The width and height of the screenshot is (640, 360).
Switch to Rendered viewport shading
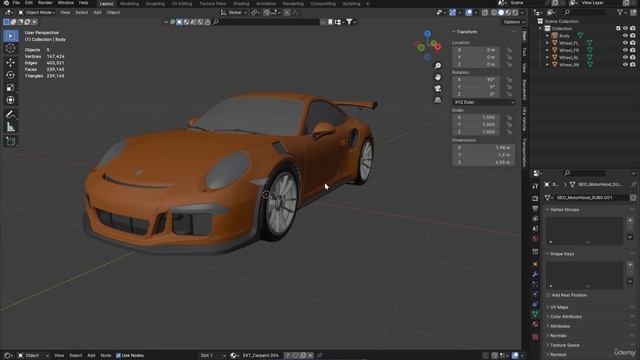pos(516,13)
